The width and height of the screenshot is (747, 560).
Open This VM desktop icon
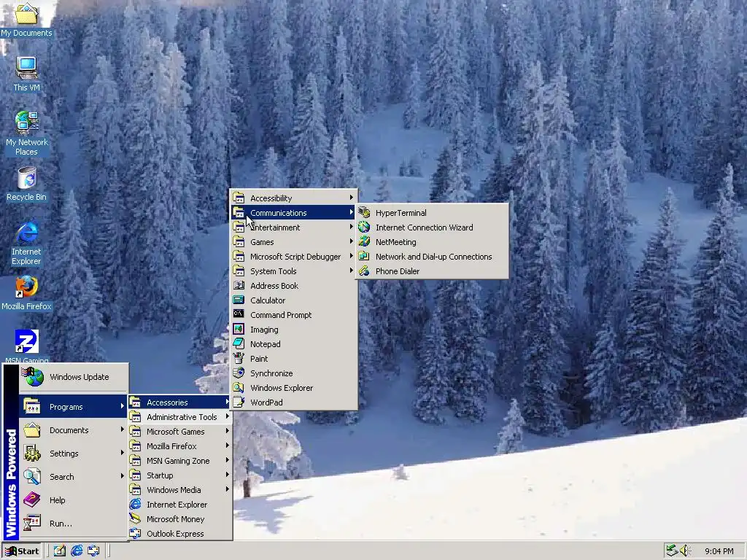[x=26, y=74]
